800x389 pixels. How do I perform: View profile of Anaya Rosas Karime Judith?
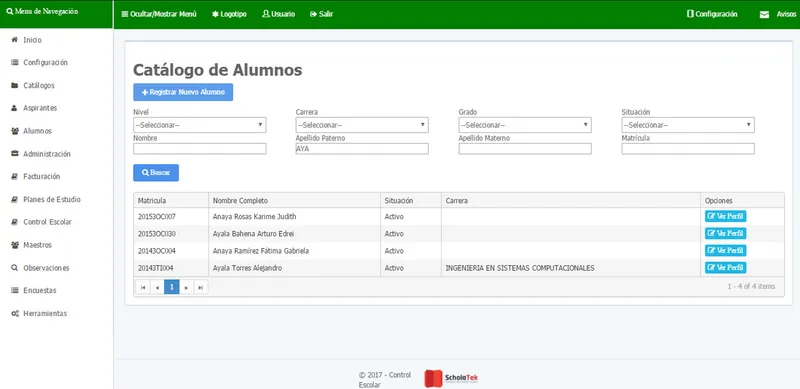[x=726, y=216]
